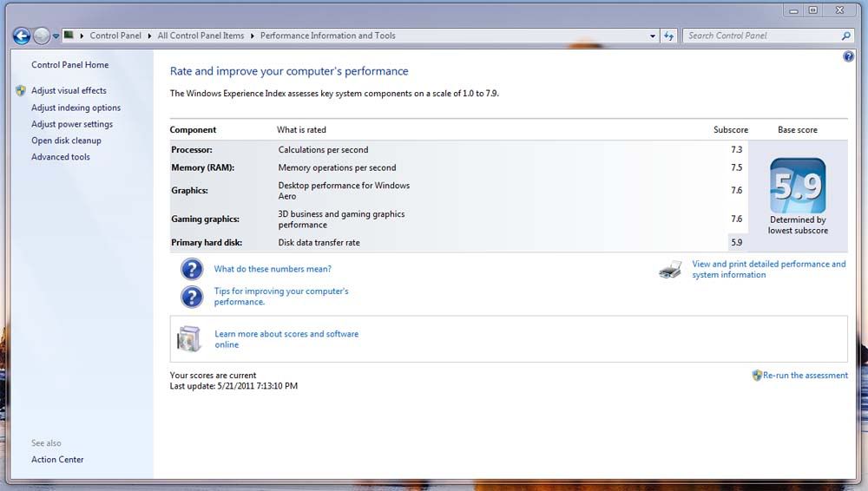The image size is (868, 491).
Task: Open Adjust visual effects
Action: (69, 90)
